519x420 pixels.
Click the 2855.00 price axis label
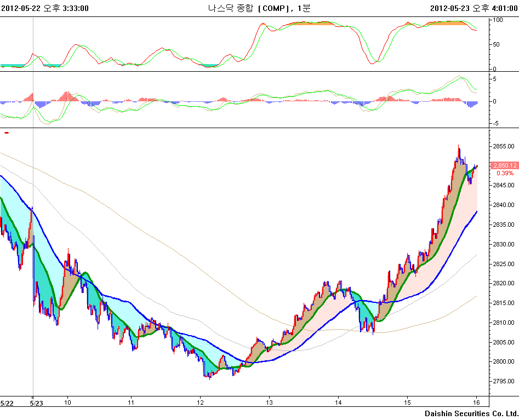pyautogui.click(x=503, y=146)
